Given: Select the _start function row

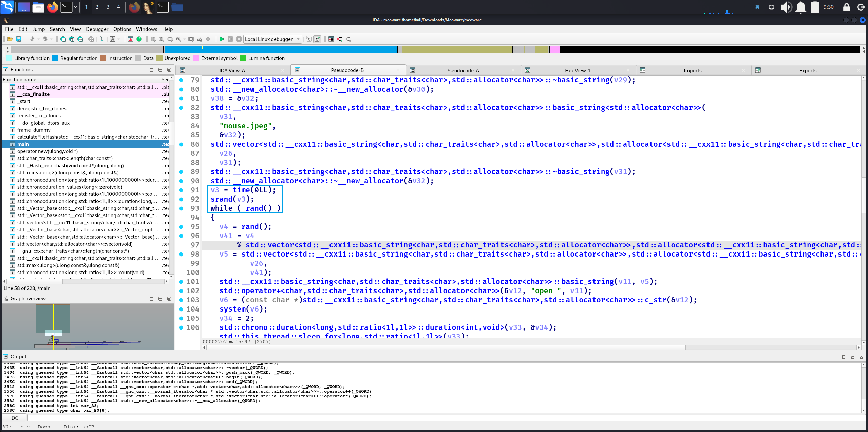Looking at the screenshot, I should [86, 101].
